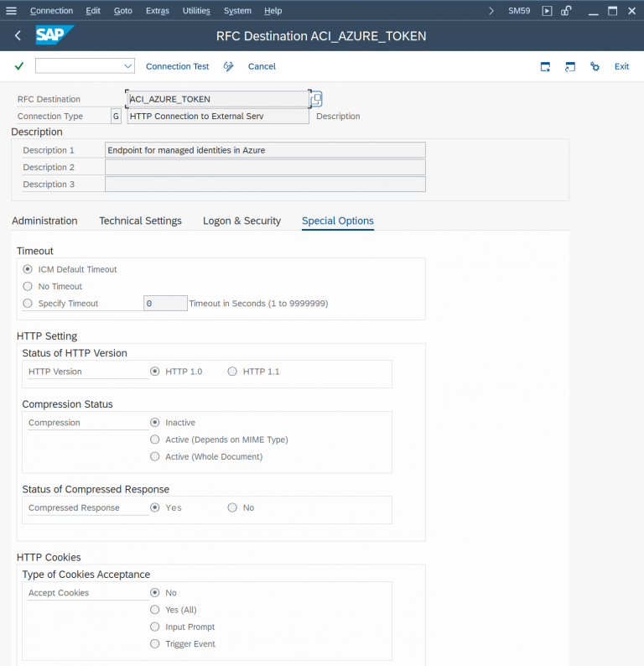The image size is (644, 666).
Task: Expand the header arrow next to SM59
Action: pos(491,11)
